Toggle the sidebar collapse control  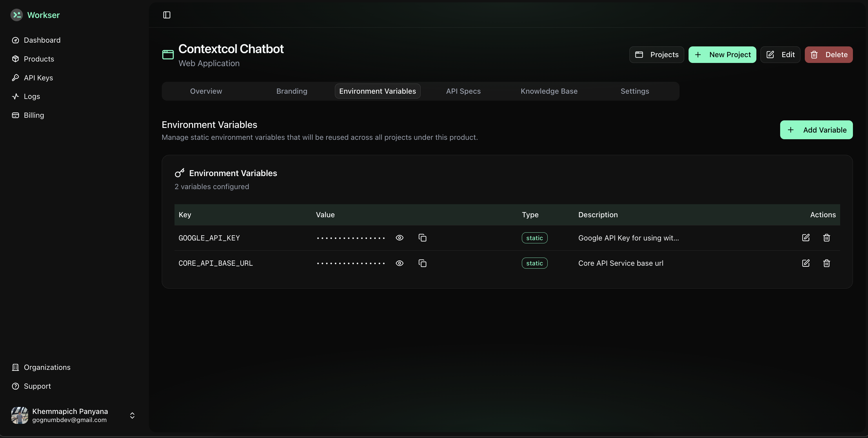pyautogui.click(x=166, y=15)
